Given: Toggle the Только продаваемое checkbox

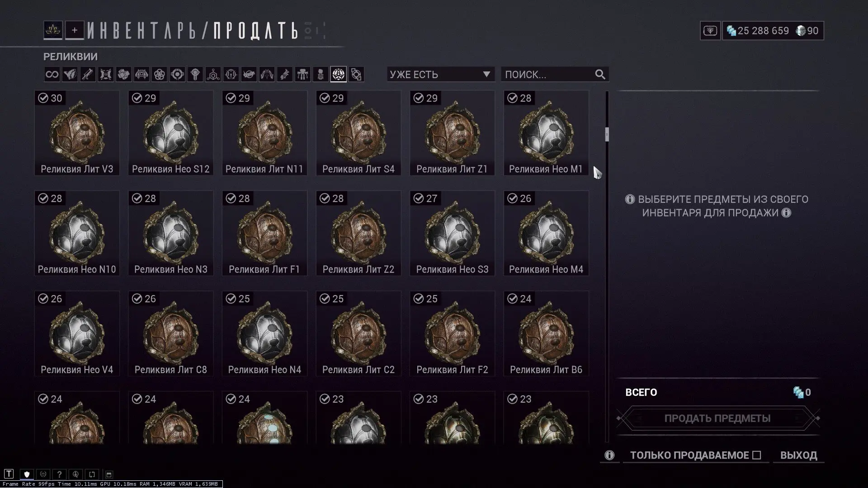Looking at the screenshot, I should point(757,455).
